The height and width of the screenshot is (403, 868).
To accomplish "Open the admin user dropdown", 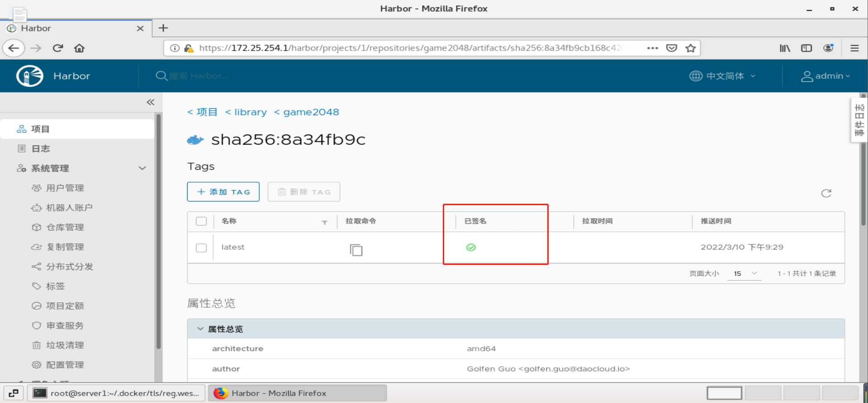I will coord(825,76).
